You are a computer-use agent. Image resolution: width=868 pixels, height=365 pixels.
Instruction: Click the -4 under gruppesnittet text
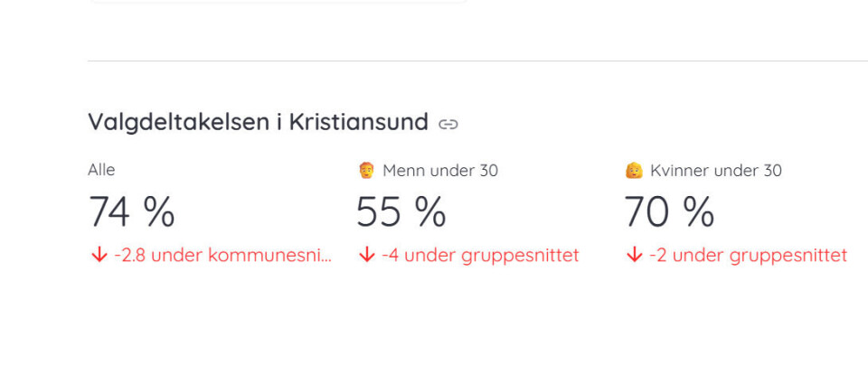[x=480, y=256]
